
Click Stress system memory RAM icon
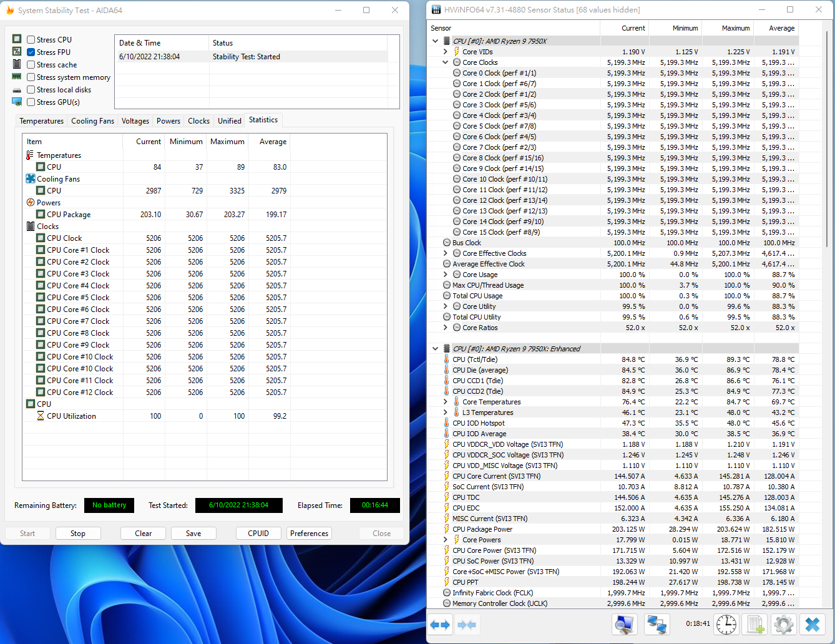click(x=17, y=77)
